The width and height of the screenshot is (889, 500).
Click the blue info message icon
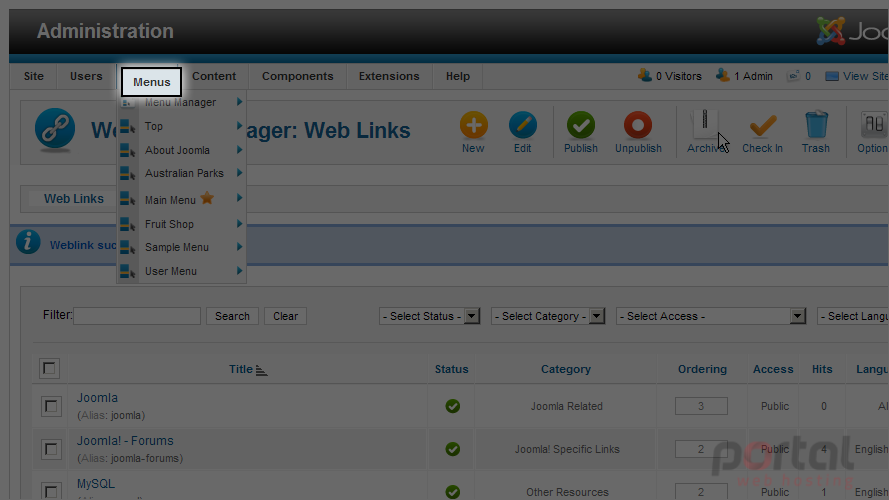(x=28, y=242)
